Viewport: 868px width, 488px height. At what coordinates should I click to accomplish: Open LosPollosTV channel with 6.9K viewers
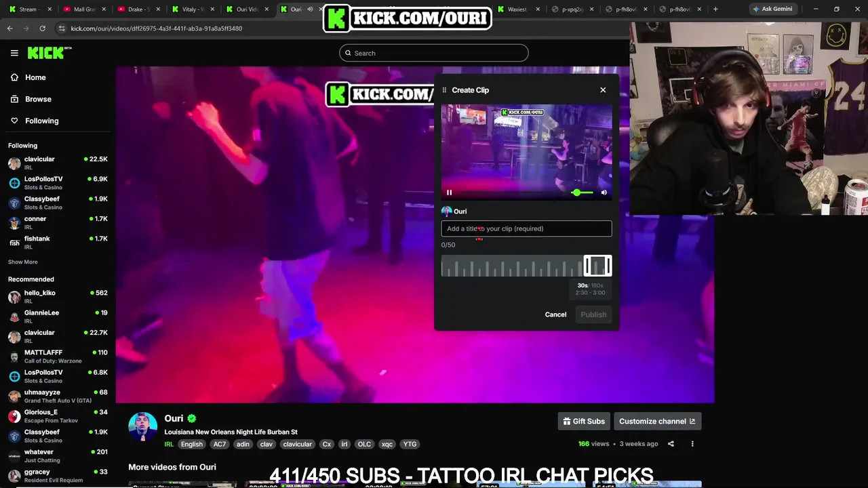58,183
